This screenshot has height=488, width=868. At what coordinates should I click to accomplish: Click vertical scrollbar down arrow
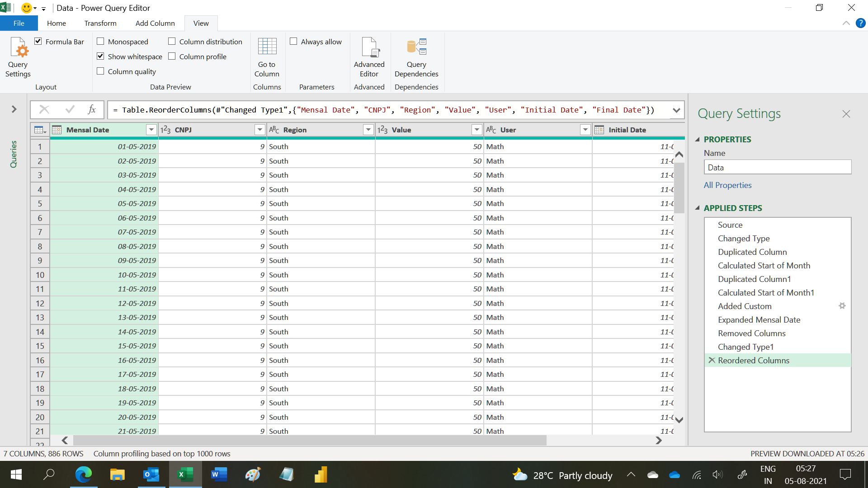[679, 419]
